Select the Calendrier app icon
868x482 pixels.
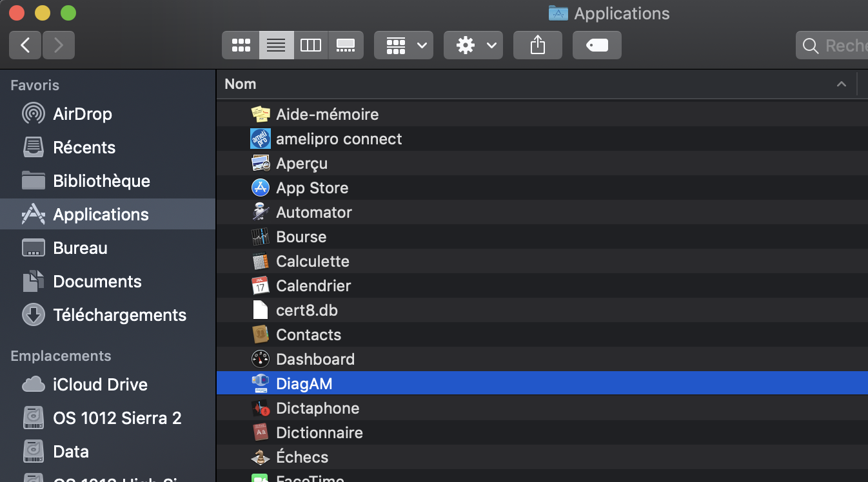[x=260, y=286]
